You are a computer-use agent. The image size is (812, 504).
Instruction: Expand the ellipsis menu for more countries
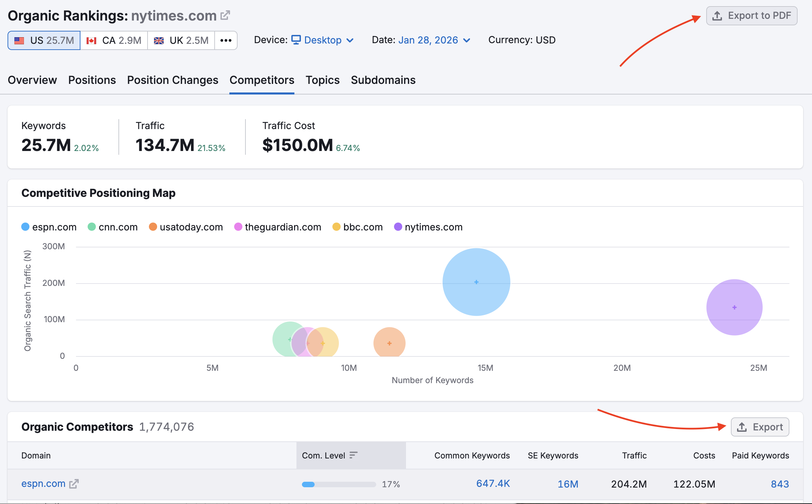tap(226, 40)
